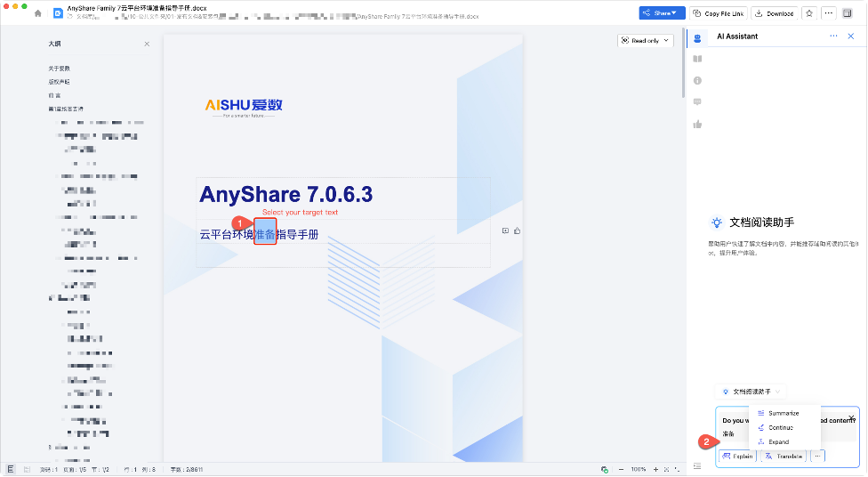
Task: Click Copy File Link button
Action: click(x=720, y=13)
